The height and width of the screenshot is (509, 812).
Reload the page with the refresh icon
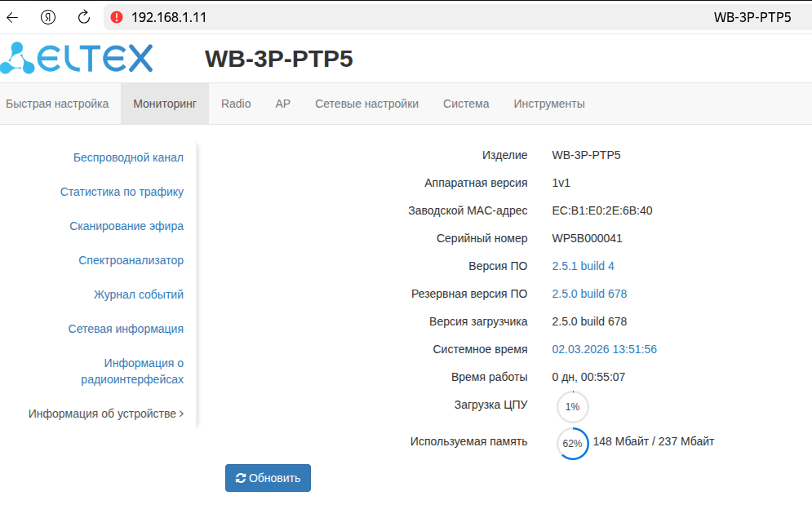point(84,17)
